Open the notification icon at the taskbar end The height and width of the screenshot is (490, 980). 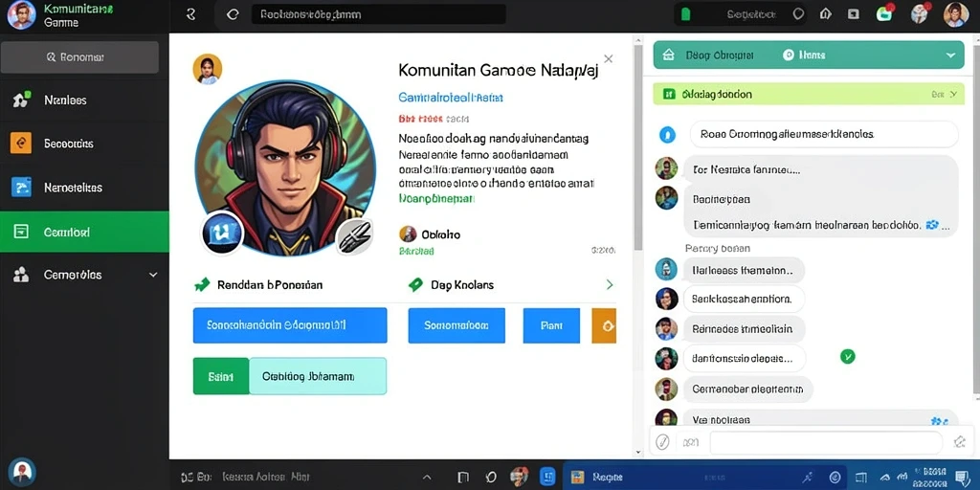964,478
